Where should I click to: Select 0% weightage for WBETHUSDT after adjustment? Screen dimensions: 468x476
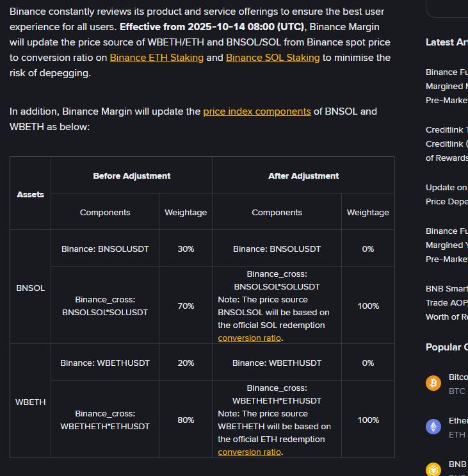tap(368, 363)
